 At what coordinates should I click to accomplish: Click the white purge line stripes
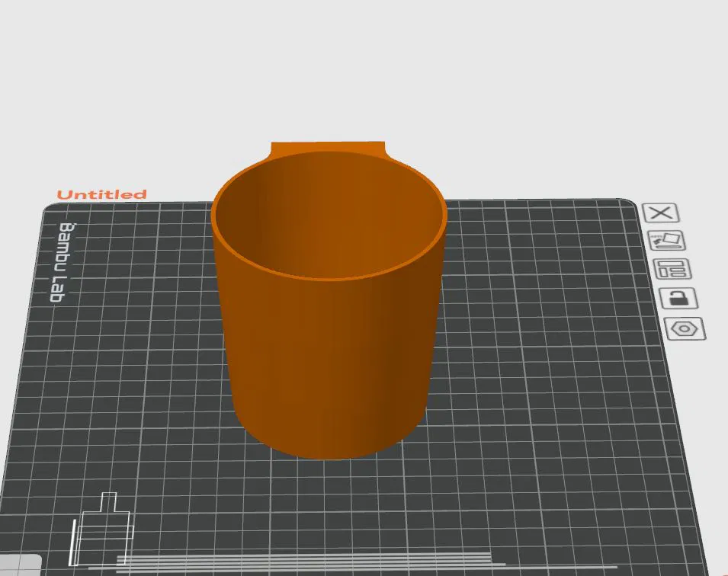click(325, 562)
